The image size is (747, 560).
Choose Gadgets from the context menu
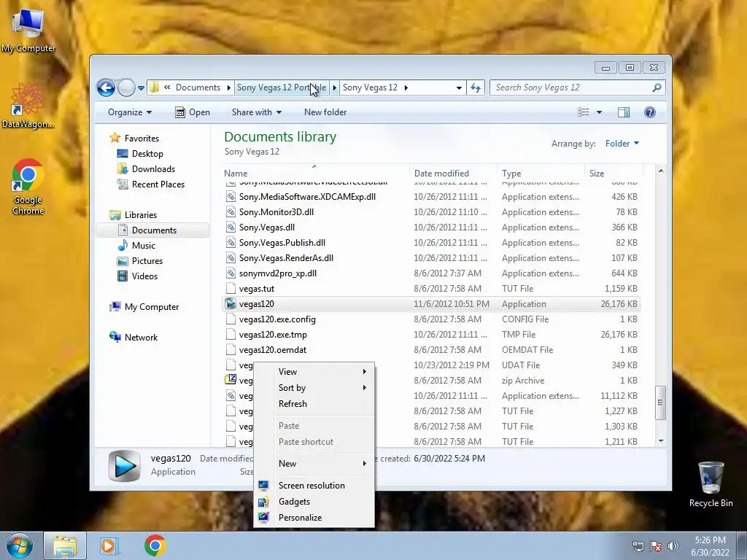[x=314, y=502]
